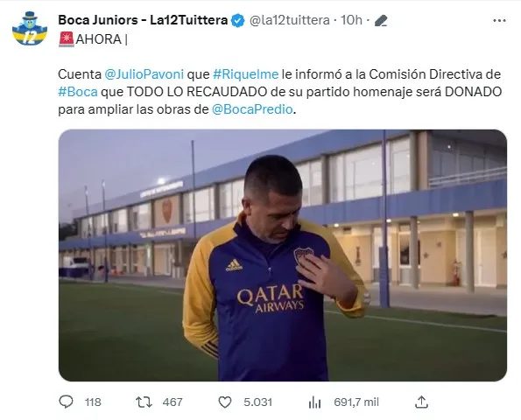Screen dimensions: 521x420
Task: Open the 10h timestamp link
Action: tap(351, 20)
